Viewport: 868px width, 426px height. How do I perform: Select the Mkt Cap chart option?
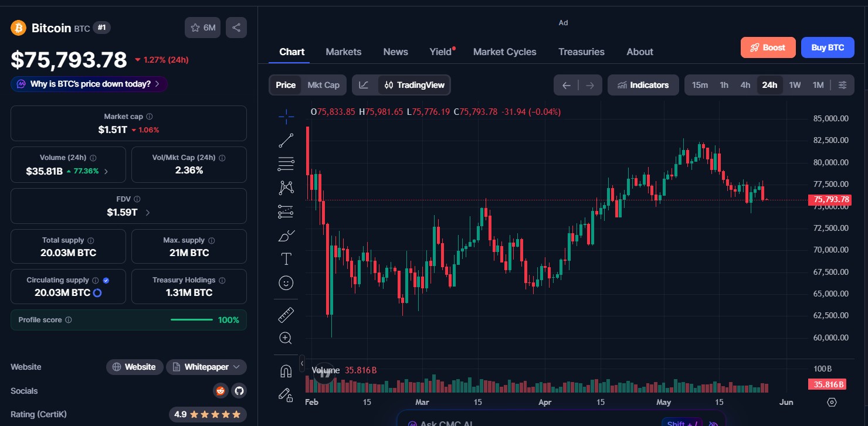coord(324,85)
